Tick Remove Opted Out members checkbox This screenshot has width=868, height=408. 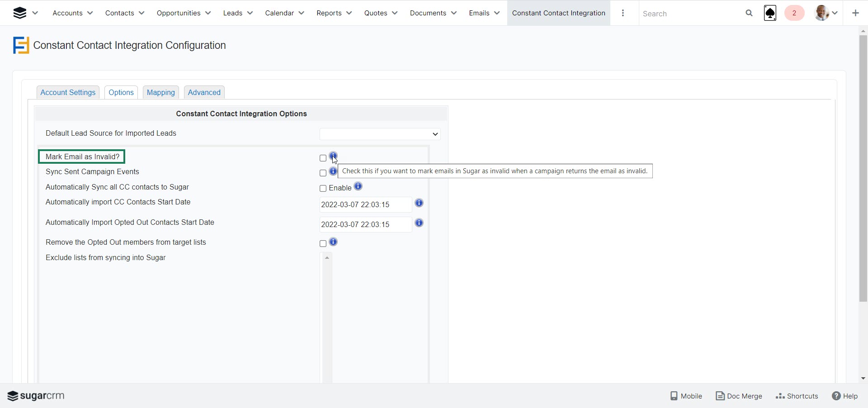(323, 244)
